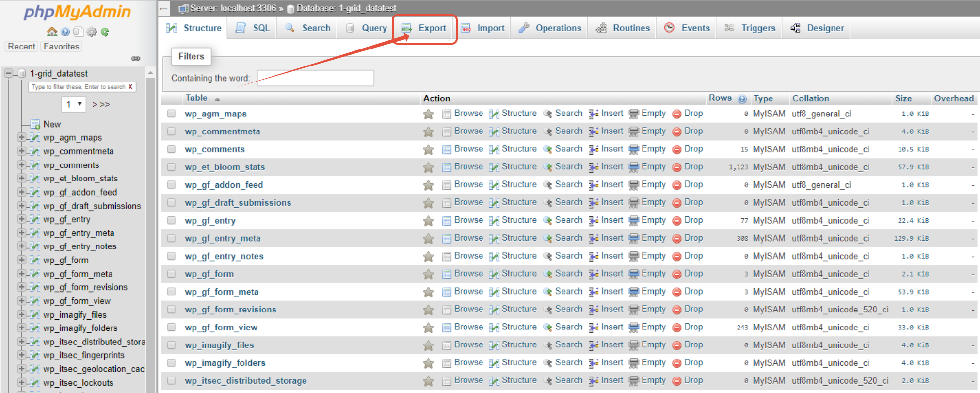Go to next page arrows in sidebar
Screen dimensions: 980x393
101,104
